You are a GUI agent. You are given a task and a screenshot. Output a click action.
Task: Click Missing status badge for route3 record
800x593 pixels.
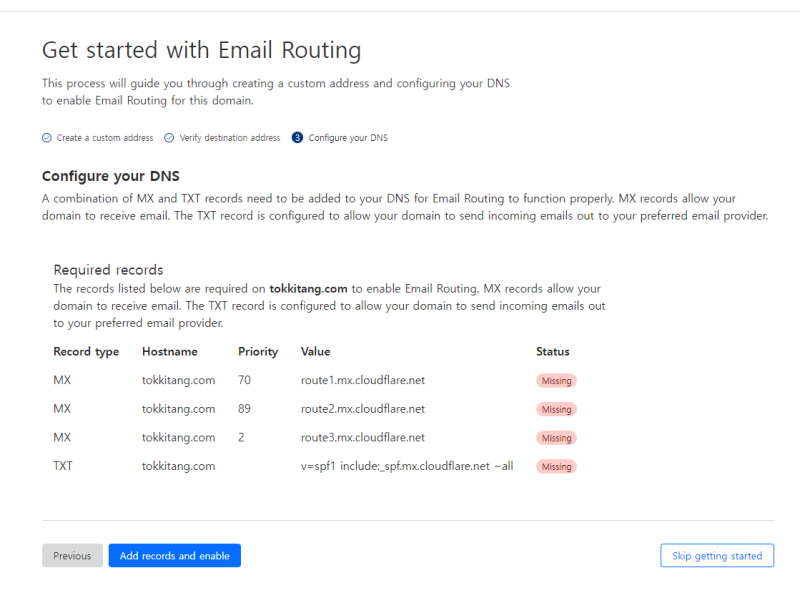tap(556, 438)
